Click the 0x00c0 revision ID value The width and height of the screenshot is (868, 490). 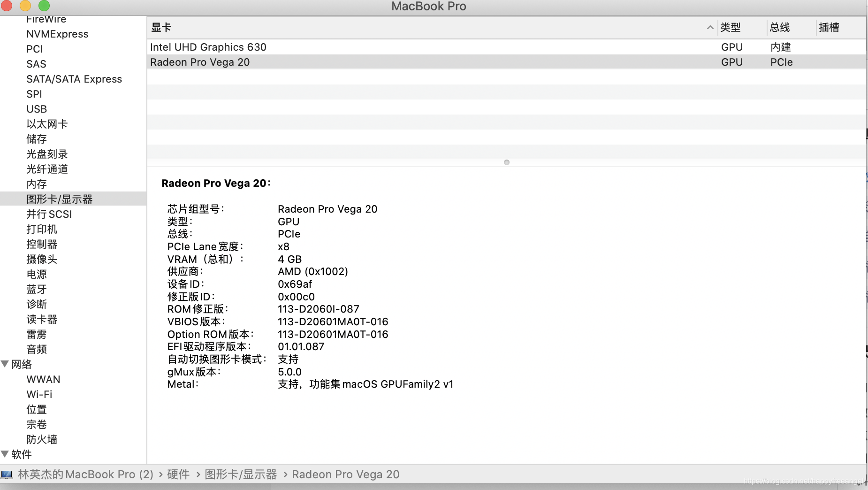tap(296, 297)
